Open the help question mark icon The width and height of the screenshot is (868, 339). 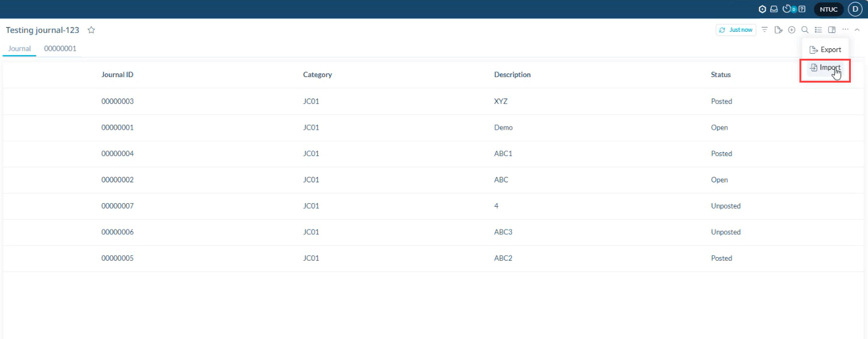tap(802, 9)
